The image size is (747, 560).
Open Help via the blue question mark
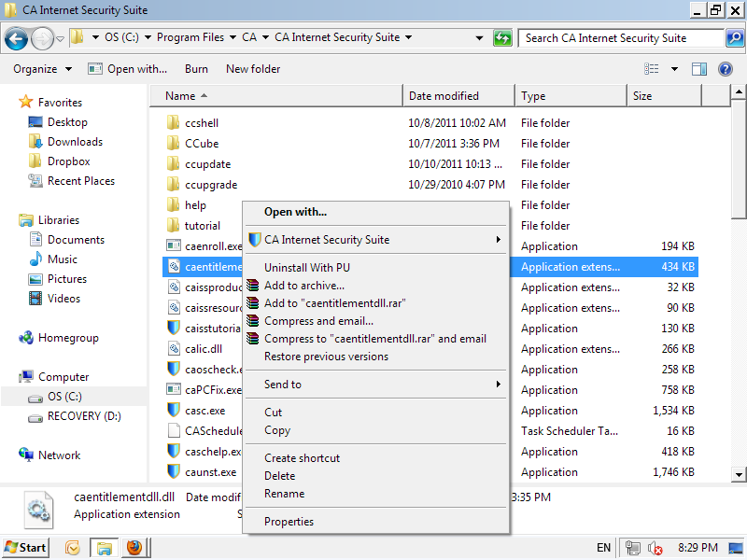pos(726,69)
